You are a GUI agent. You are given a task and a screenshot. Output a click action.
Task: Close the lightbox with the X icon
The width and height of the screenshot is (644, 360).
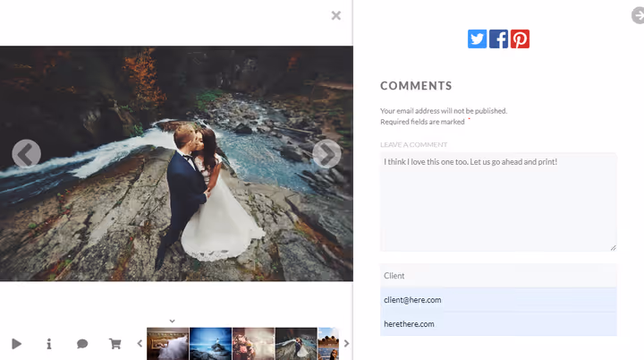[x=336, y=15]
